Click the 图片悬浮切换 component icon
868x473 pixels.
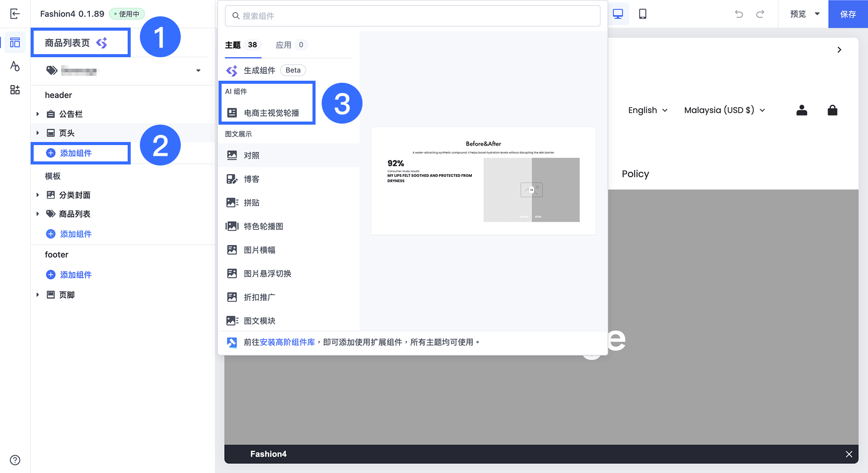coord(232,274)
